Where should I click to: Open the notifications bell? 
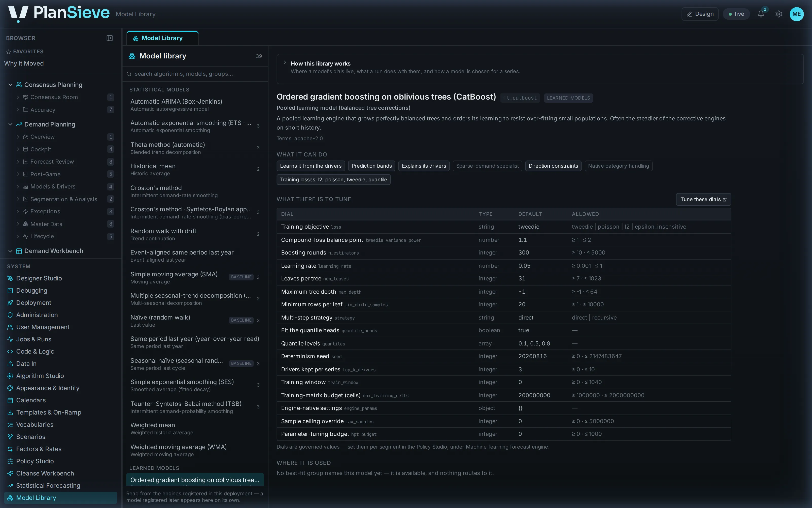761,14
